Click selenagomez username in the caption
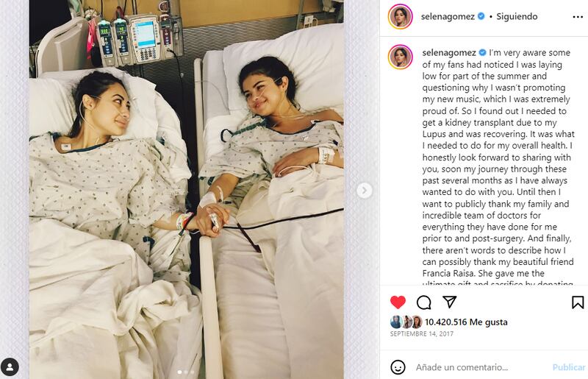The height and width of the screenshot is (379, 588). coord(449,52)
